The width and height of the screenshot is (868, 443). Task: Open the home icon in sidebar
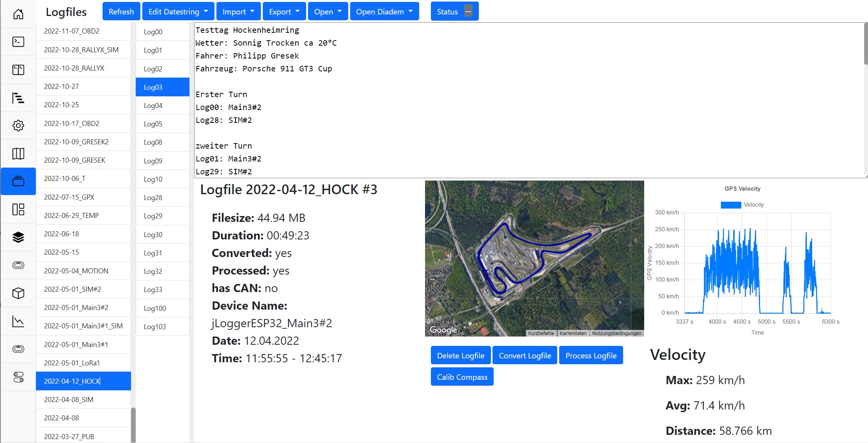(x=18, y=14)
